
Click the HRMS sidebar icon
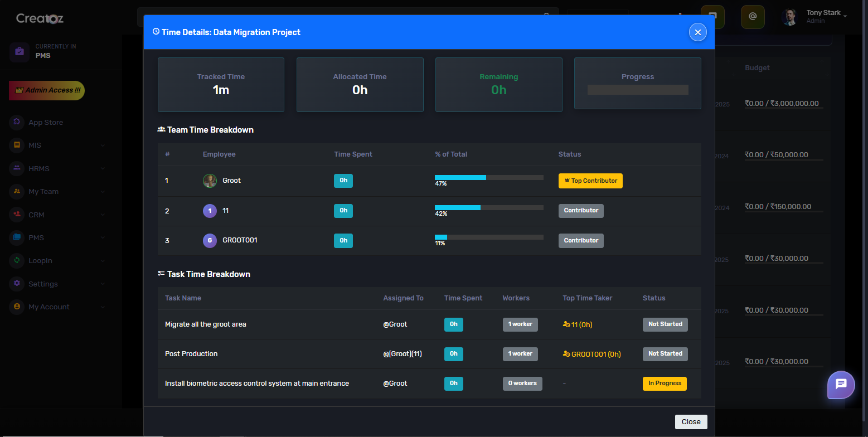[x=17, y=168]
